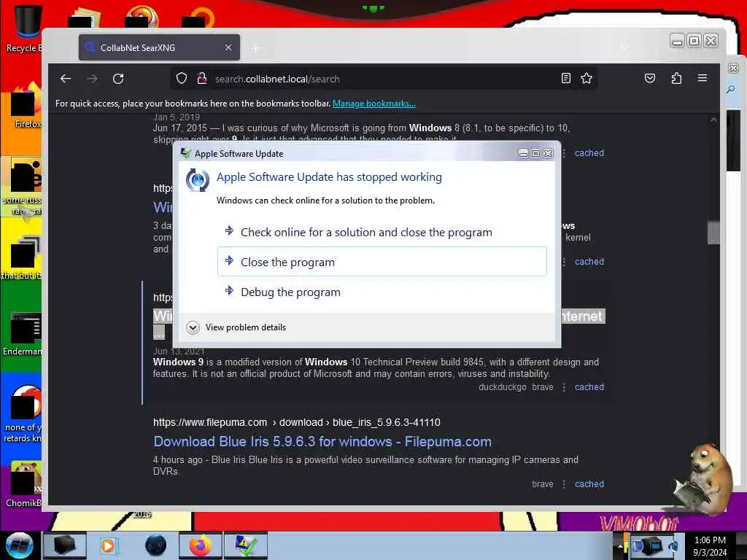Toggle Reader View icon in the address bar

(565, 79)
